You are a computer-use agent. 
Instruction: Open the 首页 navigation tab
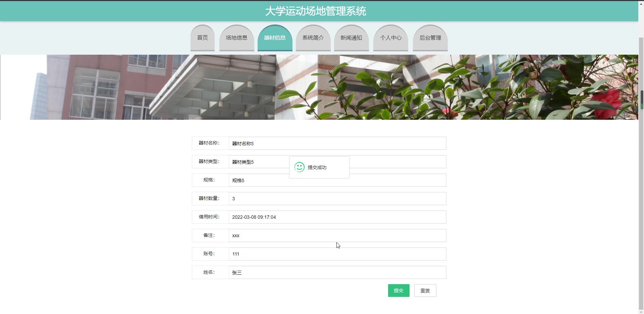pyautogui.click(x=202, y=38)
